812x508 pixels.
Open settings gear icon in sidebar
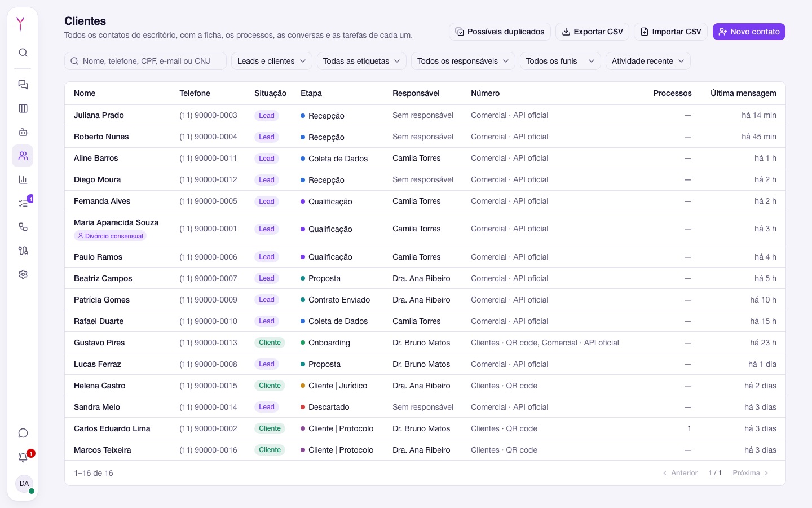coord(23,274)
